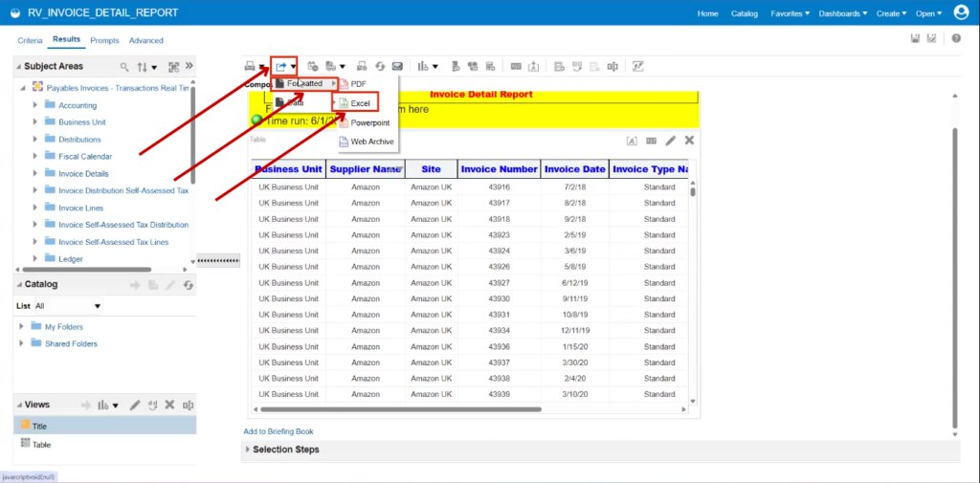Click the Oracle logo icon at top left
This screenshot has height=483, width=980.
coord(15,13)
